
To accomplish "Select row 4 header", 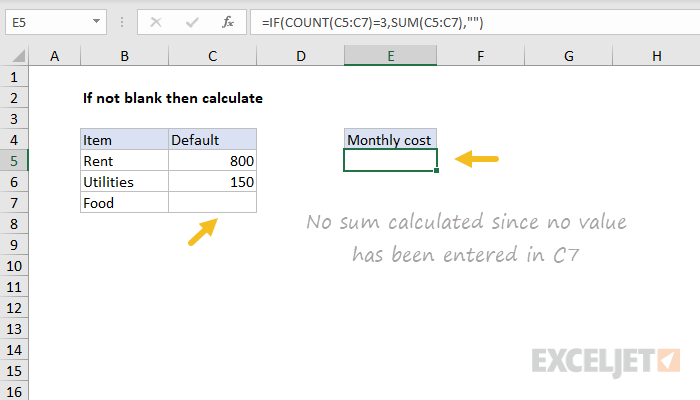I will click(14, 140).
